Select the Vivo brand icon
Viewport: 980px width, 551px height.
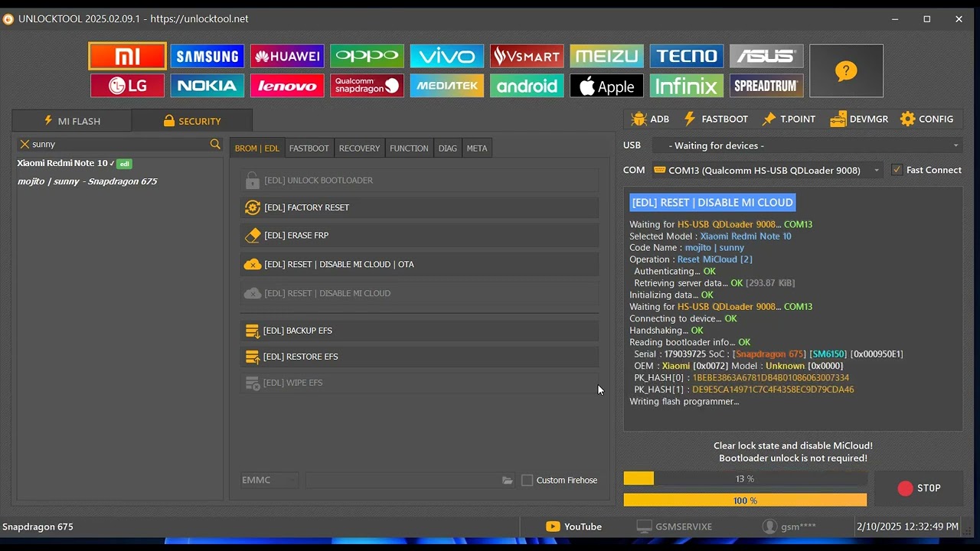(x=447, y=56)
